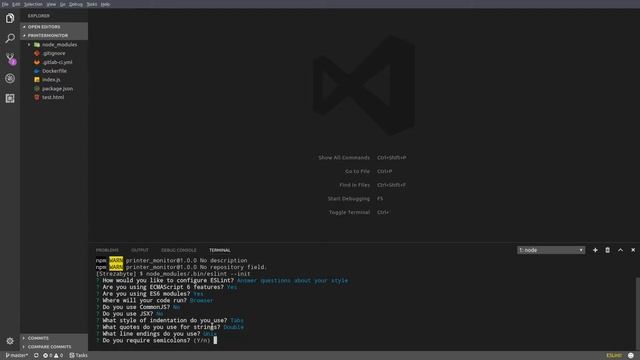
Task: Kill terminal with the trash icon
Action: coord(607,250)
